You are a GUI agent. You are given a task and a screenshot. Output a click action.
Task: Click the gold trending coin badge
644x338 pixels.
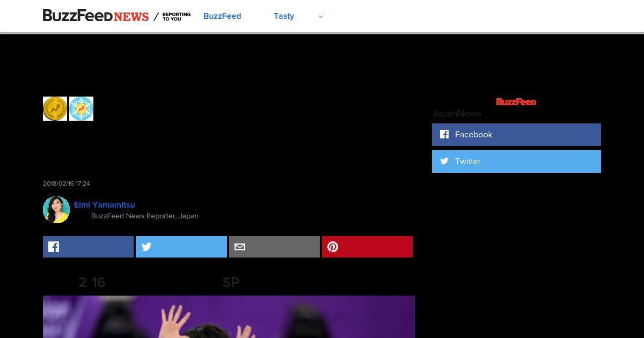(55, 108)
